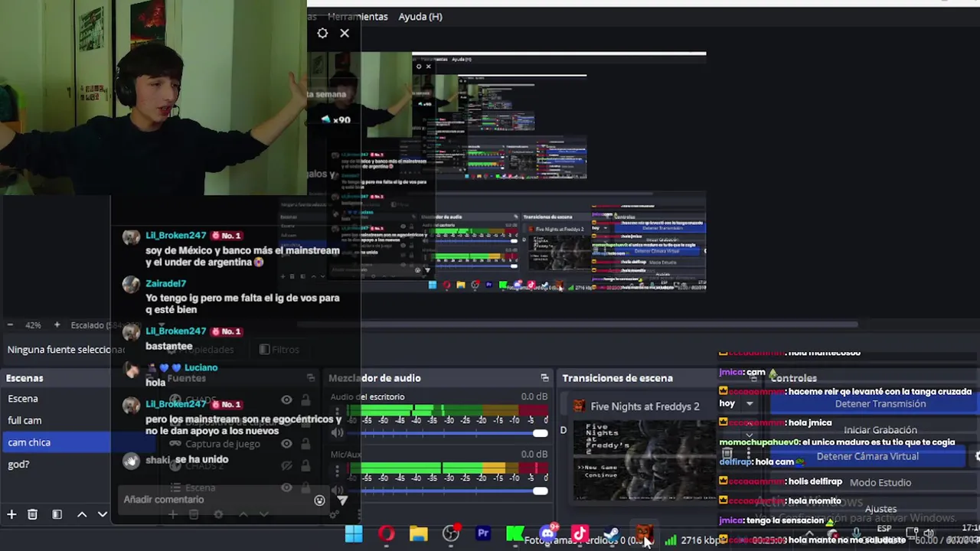Open the emoji picker in the chat overlay
The image size is (980, 551).
tap(319, 500)
